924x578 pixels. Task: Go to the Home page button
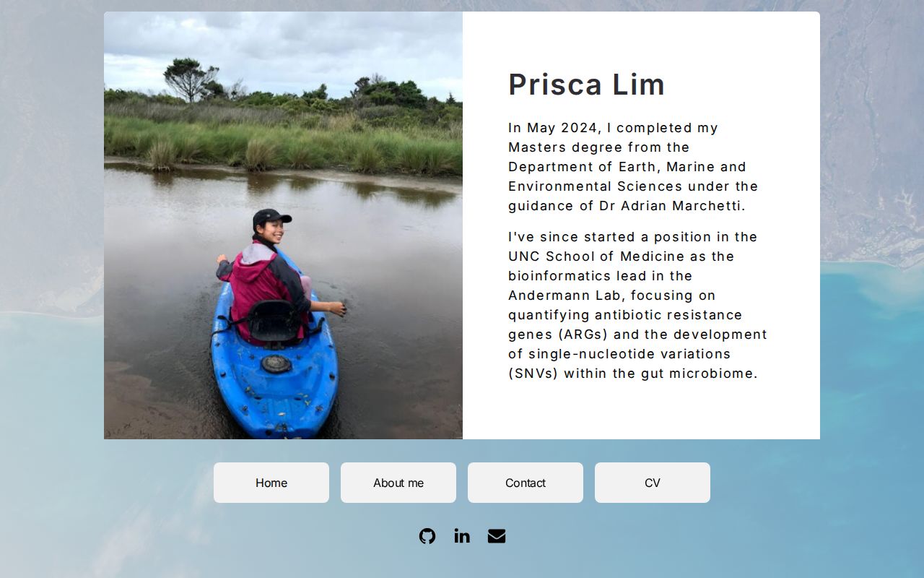pyautogui.click(x=271, y=483)
